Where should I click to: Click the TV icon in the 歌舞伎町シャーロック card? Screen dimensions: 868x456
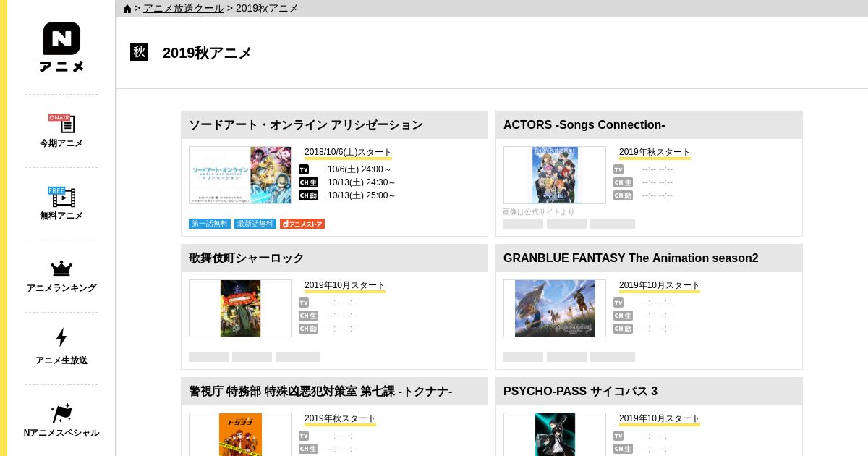[x=304, y=303]
